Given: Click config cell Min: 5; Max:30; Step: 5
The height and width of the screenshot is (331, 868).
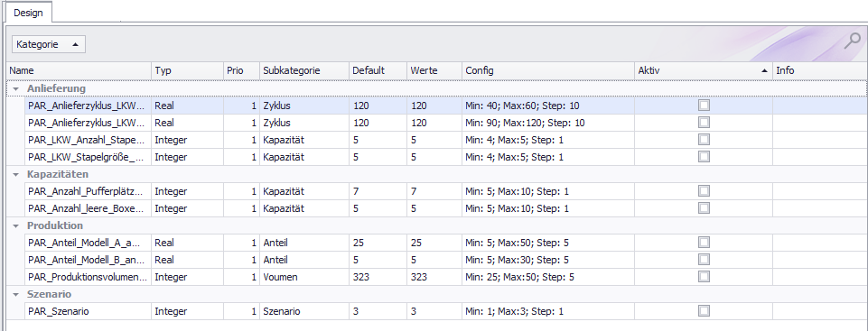Looking at the screenshot, I should tap(548, 259).
